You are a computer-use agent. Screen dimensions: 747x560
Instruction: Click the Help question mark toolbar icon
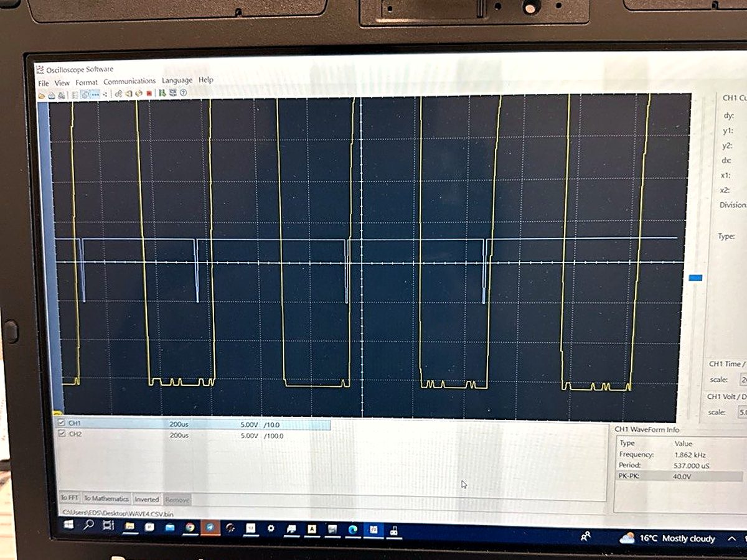pos(183,93)
